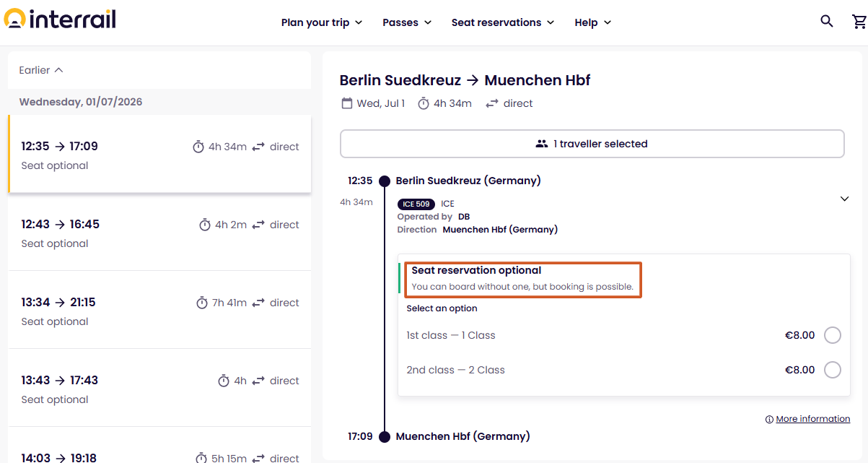Click the €8.00 price for 2nd class

click(800, 370)
